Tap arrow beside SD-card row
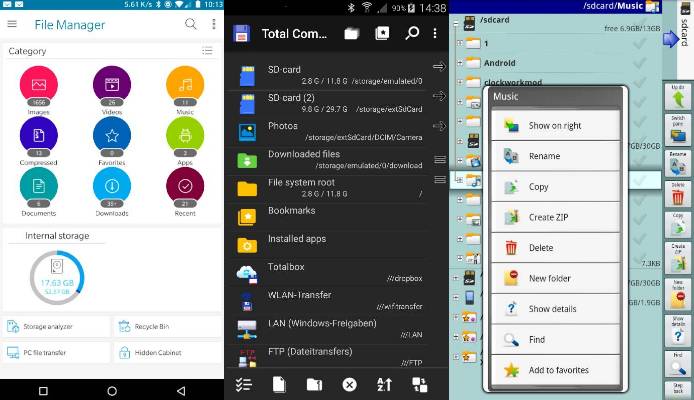 [x=439, y=67]
